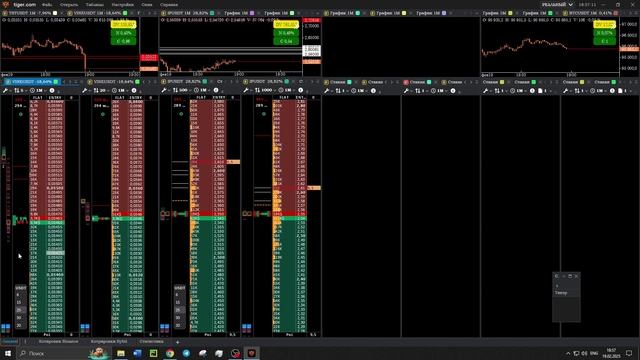Screen dimensions: 640x360
Task: Click the green color marker on VINEUSDT chart tab
Action: tap(125, 13)
